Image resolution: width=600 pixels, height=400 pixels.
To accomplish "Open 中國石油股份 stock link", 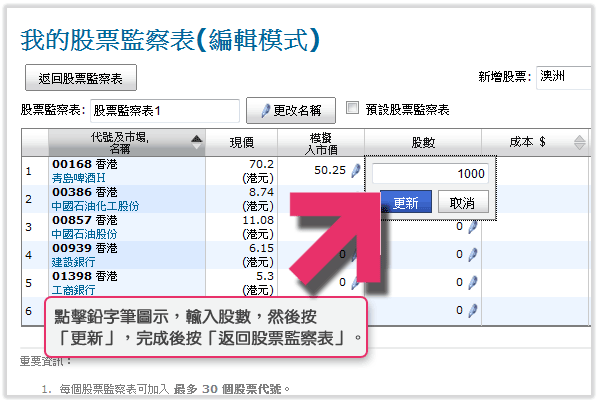I will click(x=84, y=234).
